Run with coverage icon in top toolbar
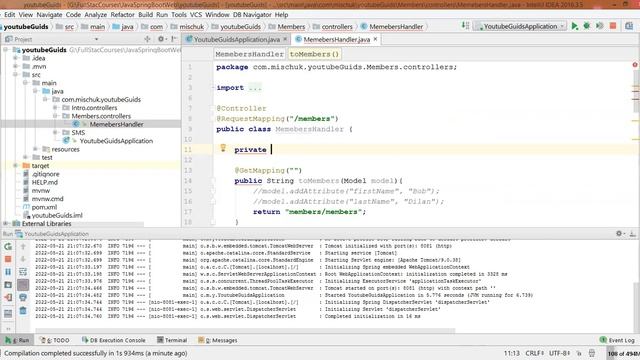The image size is (640, 360). 599,26
